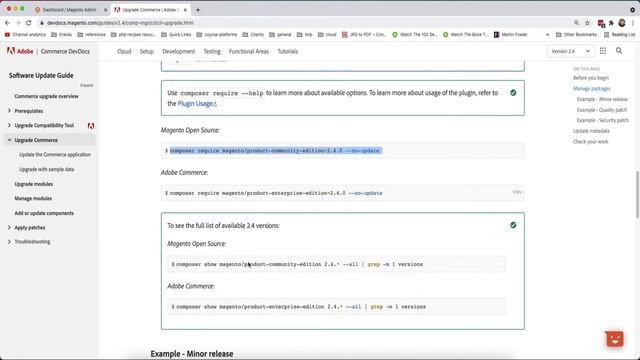640x360 pixels.
Task: Close the Upgrade Commerce tab
Action: (x=185, y=10)
